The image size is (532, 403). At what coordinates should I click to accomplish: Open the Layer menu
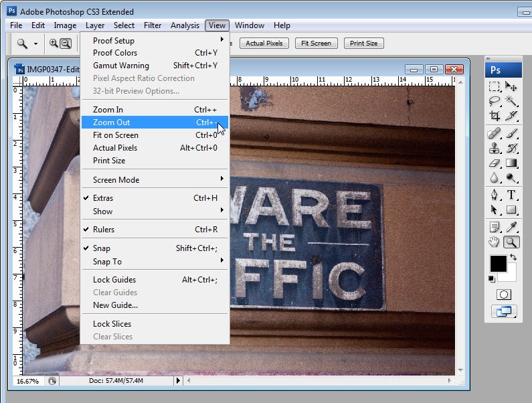(95, 25)
